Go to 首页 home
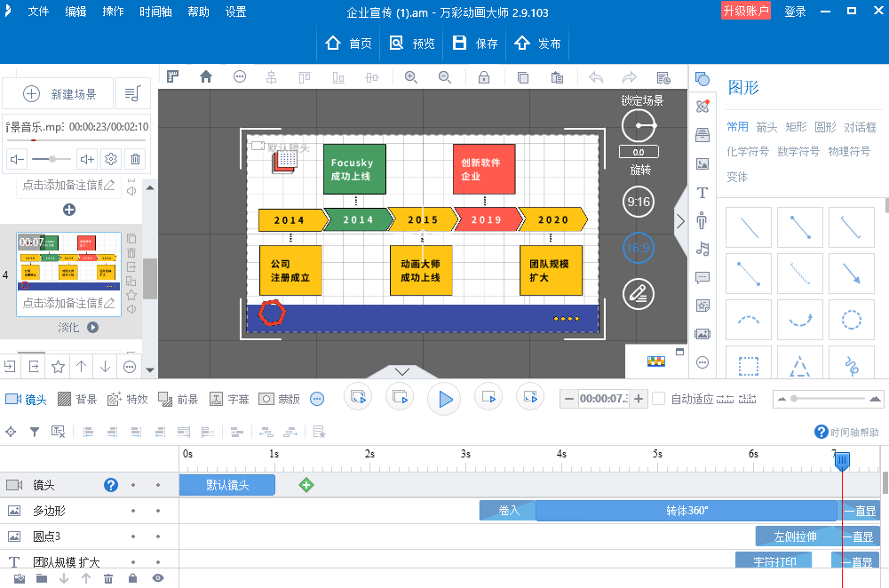The height and width of the screenshot is (588, 889). click(x=348, y=44)
